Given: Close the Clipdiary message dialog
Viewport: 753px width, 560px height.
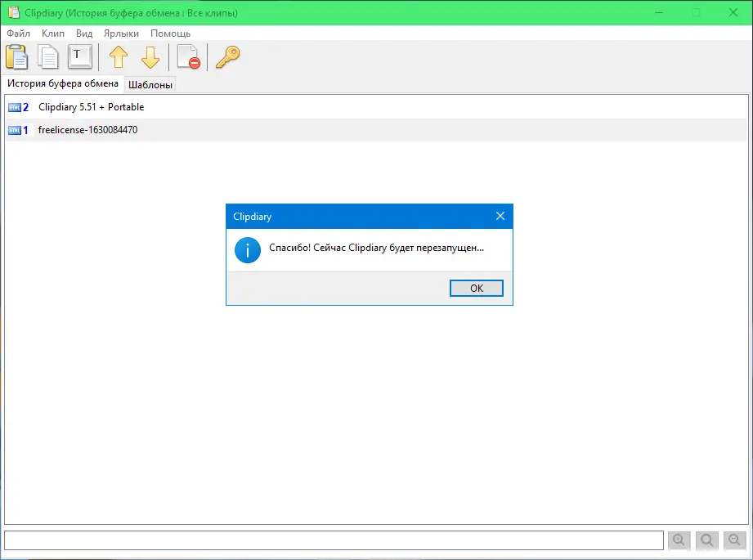Looking at the screenshot, I should [x=500, y=216].
